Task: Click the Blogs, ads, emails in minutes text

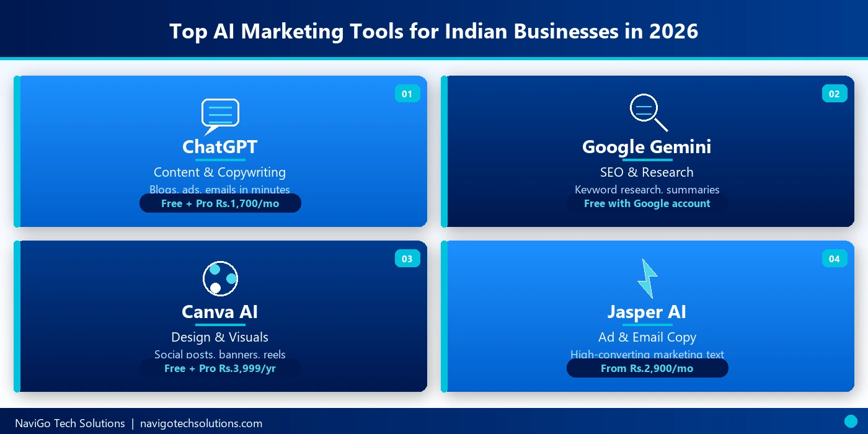Action: pos(220,189)
